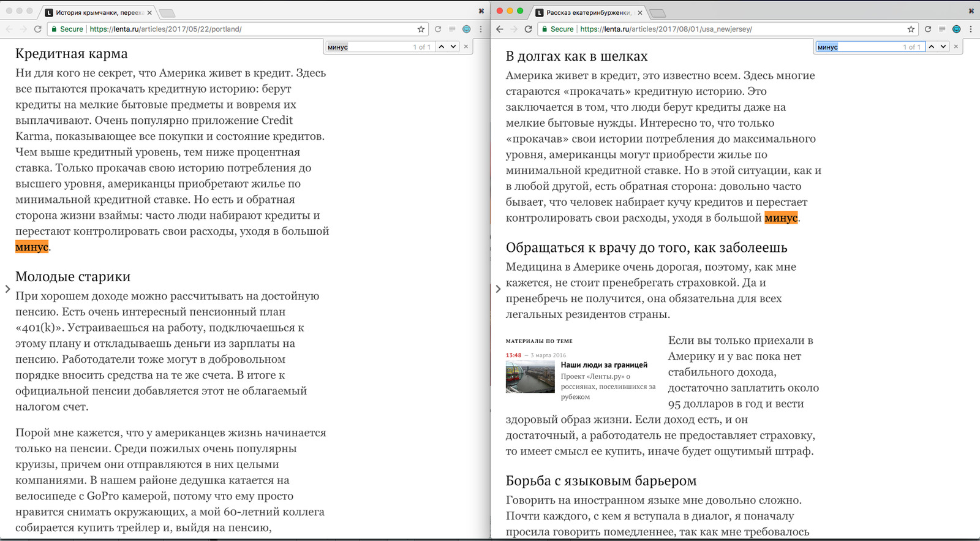Reload the usa_newjersey article in right window
980x541 pixels.
point(528,29)
